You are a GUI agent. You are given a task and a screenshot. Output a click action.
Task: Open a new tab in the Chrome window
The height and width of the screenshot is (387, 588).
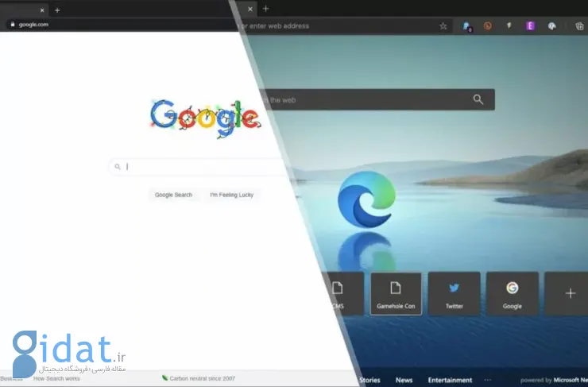[x=57, y=10]
